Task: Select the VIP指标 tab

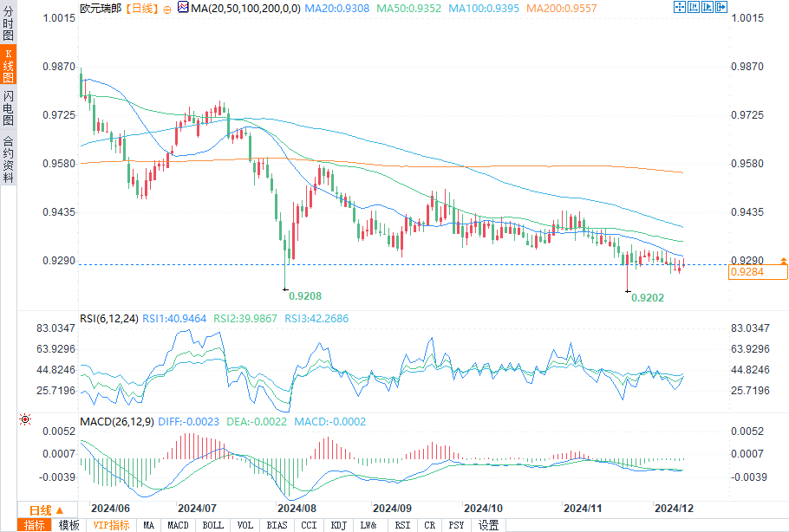Action: pos(112,525)
